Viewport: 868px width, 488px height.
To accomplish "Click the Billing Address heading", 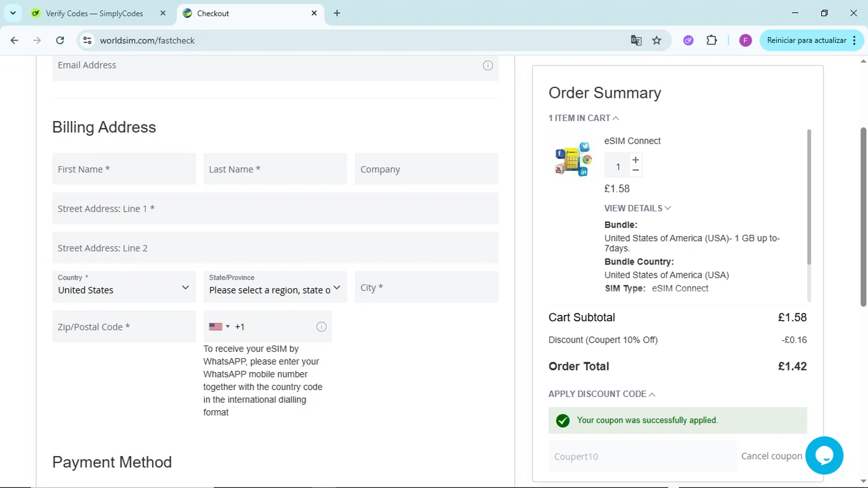I will [104, 127].
